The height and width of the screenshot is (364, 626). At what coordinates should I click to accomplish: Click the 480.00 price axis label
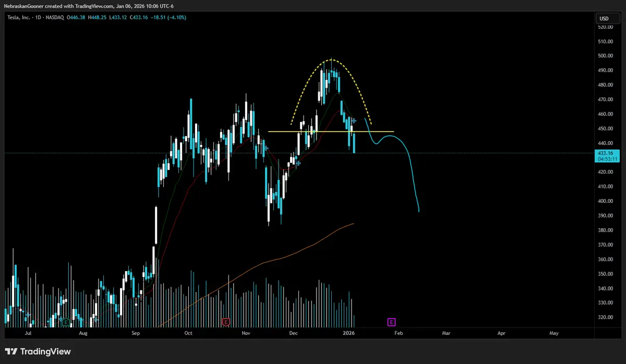tap(606, 85)
